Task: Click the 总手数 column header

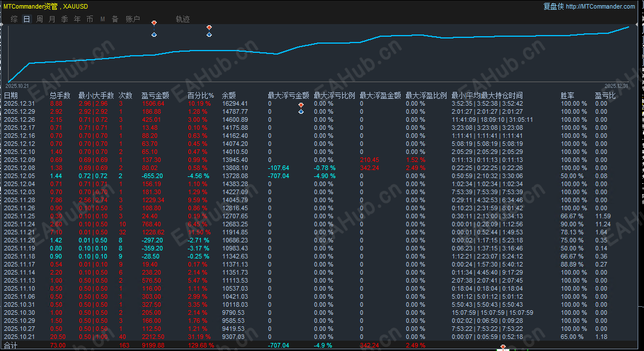Action: [x=60, y=95]
